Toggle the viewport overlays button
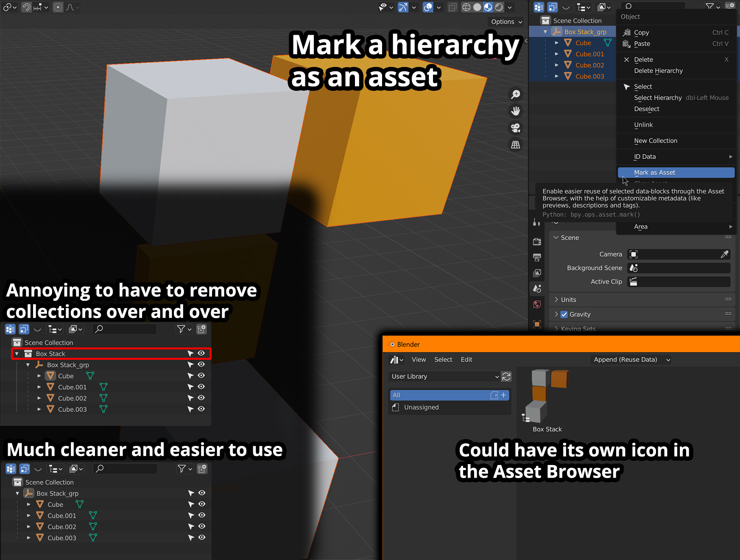The image size is (740, 560). coord(428,7)
